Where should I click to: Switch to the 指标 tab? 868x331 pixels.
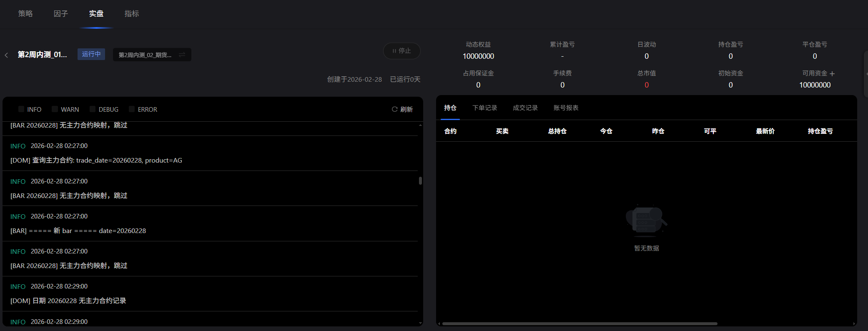132,14
